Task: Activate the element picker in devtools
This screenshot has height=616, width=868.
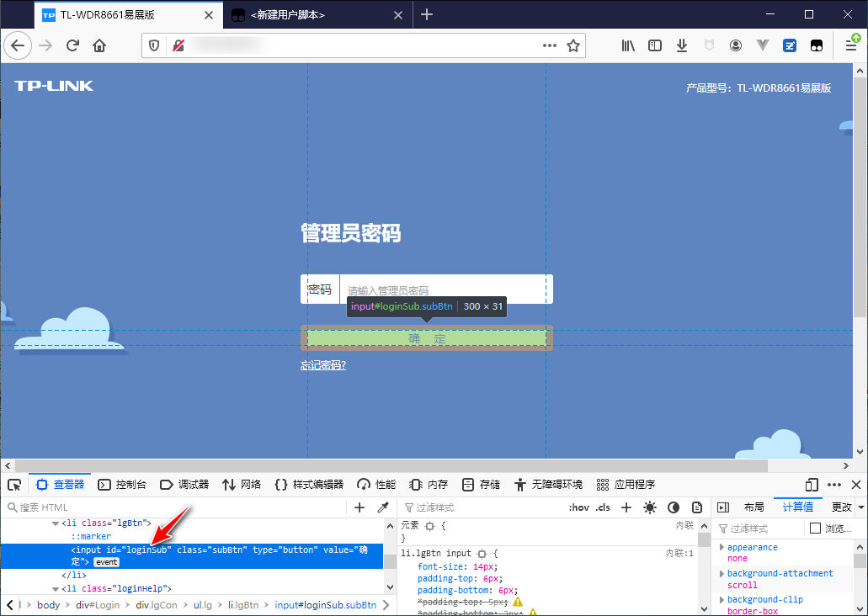Action: [x=14, y=485]
